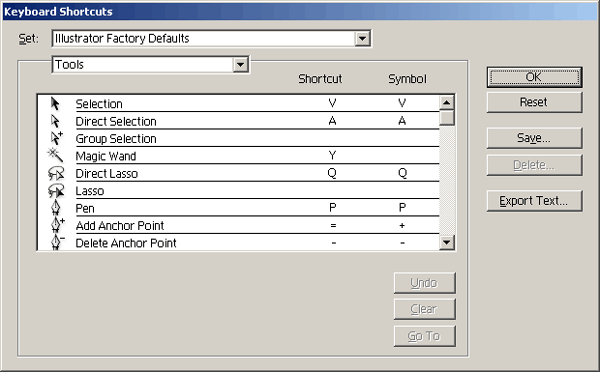Select the Delete Anchor Point row label
600x372 pixels.
126,243
